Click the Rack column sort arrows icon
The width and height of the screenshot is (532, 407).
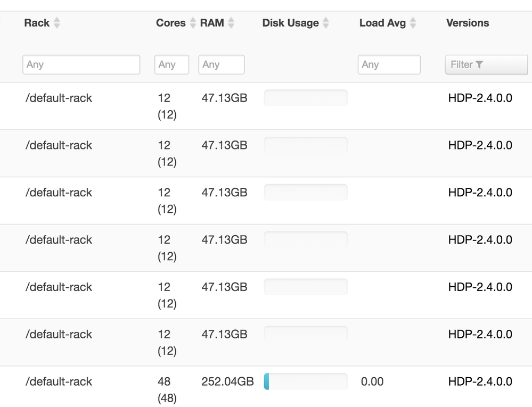click(57, 23)
